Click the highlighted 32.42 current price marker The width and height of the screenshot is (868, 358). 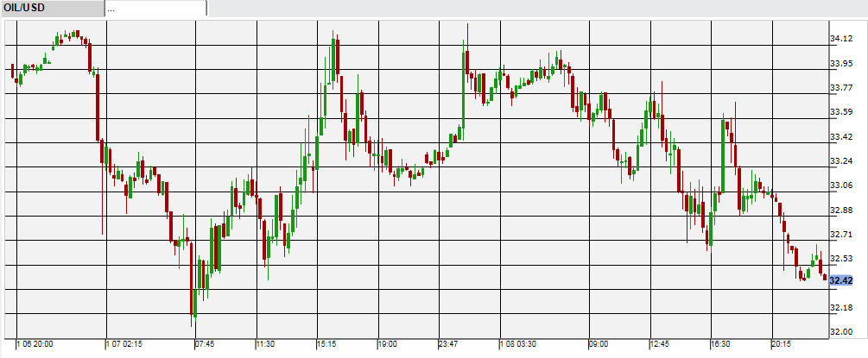pyautogui.click(x=841, y=280)
